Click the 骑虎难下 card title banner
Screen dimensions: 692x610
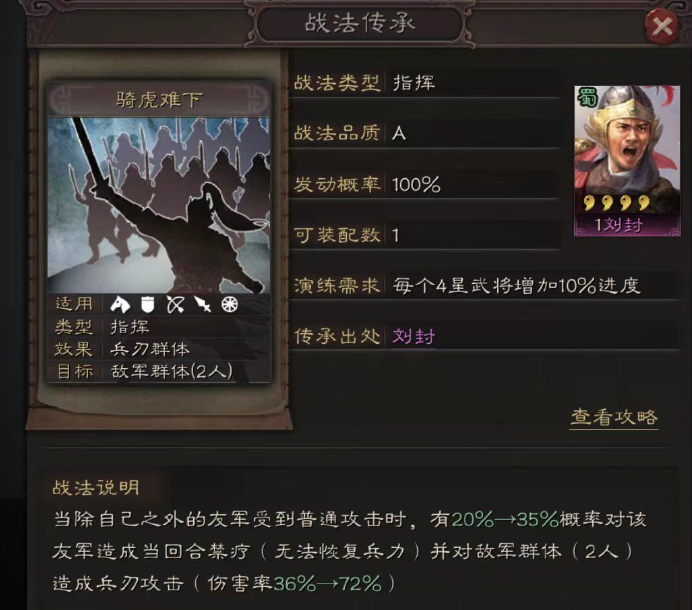[x=158, y=100]
